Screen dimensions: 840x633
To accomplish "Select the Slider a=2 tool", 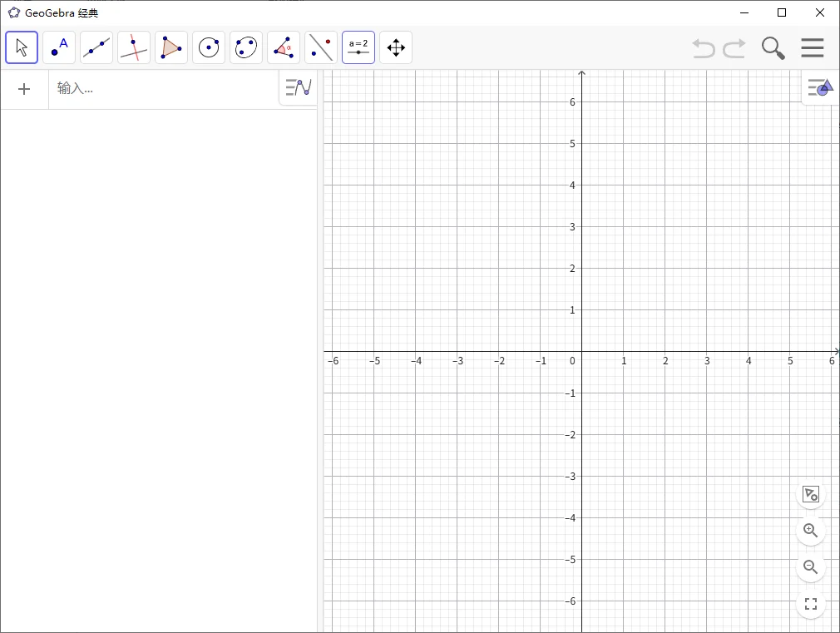I will click(x=358, y=47).
